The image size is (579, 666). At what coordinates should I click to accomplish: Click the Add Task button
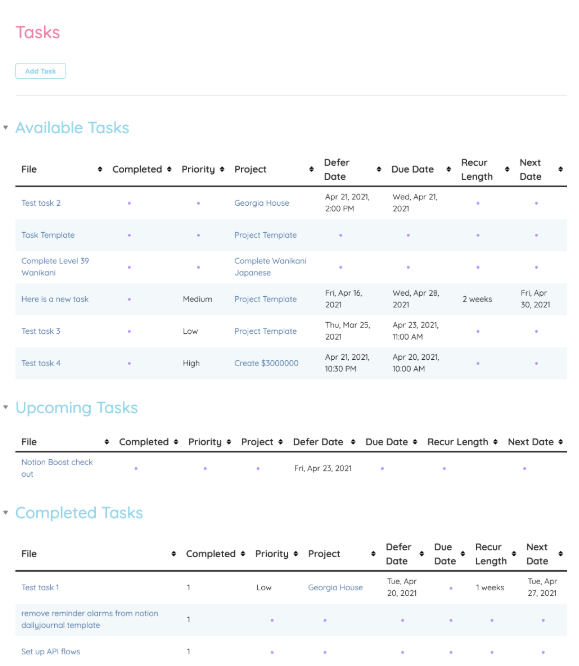pos(40,71)
